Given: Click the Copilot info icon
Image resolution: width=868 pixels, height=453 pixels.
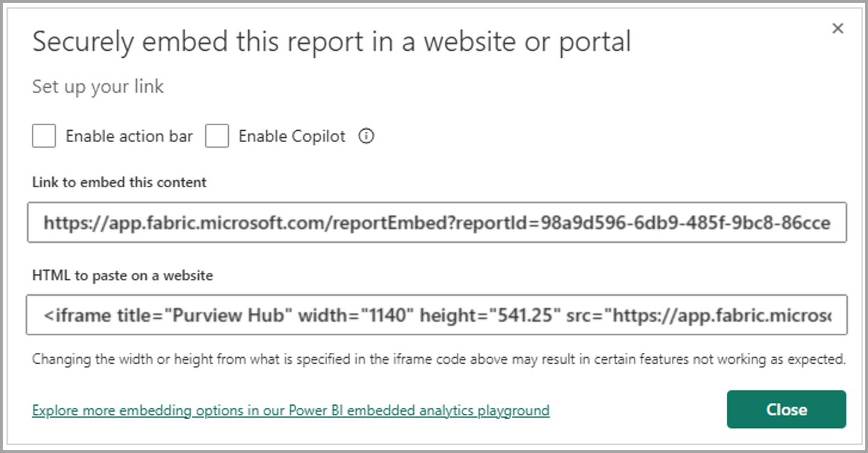Looking at the screenshot, I should [x=367, y=136].
